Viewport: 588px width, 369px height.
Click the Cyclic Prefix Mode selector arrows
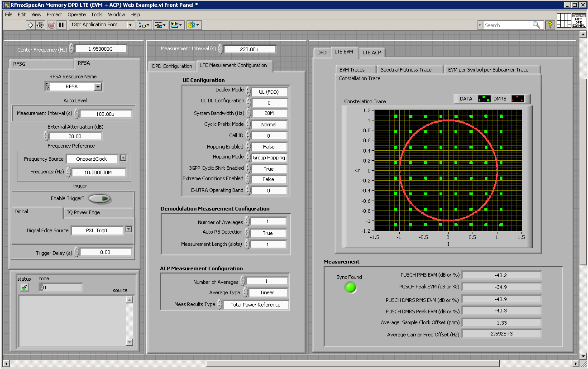point(248,125)
